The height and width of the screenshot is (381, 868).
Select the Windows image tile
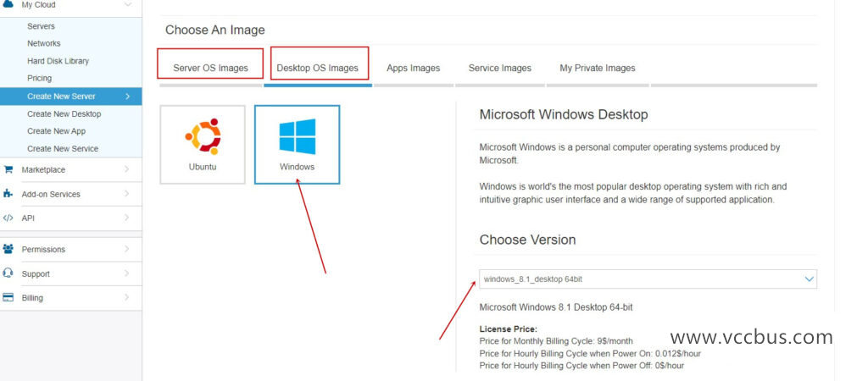297,145
